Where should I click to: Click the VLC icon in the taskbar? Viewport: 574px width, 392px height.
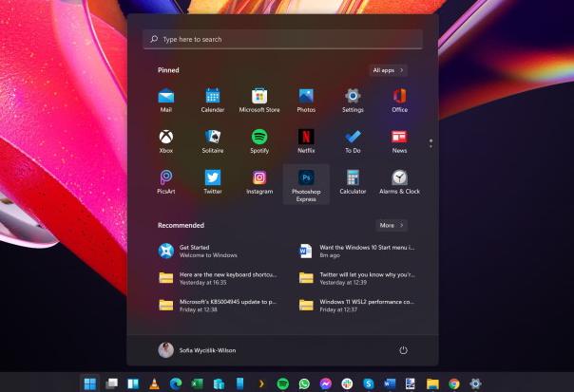155,383
